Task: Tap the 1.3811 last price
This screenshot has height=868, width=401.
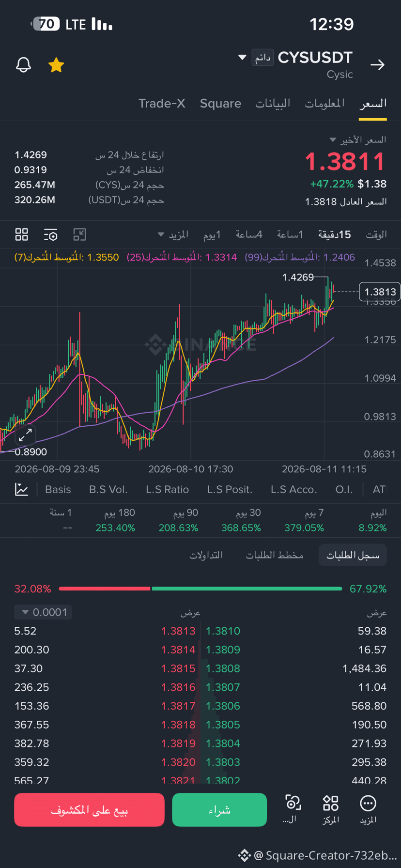Action: point(345,162)
